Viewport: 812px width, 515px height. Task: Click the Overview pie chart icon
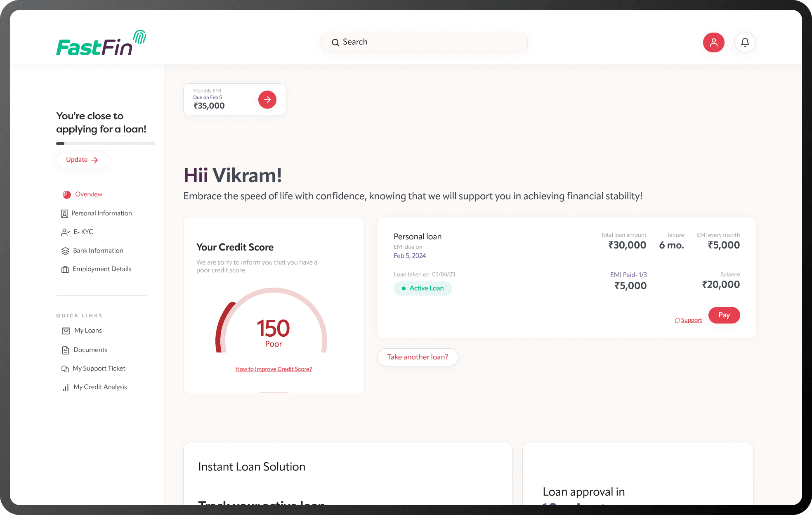[66, 194]
